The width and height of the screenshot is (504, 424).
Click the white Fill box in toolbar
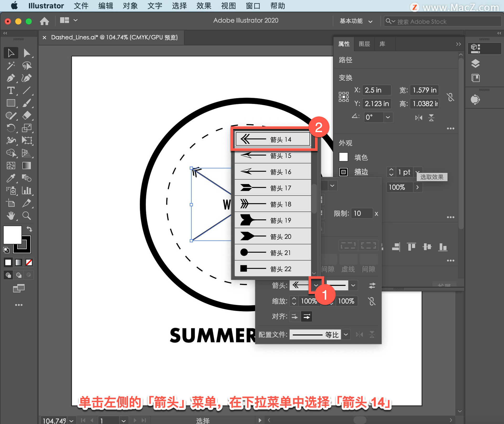[x=12, y=234]
